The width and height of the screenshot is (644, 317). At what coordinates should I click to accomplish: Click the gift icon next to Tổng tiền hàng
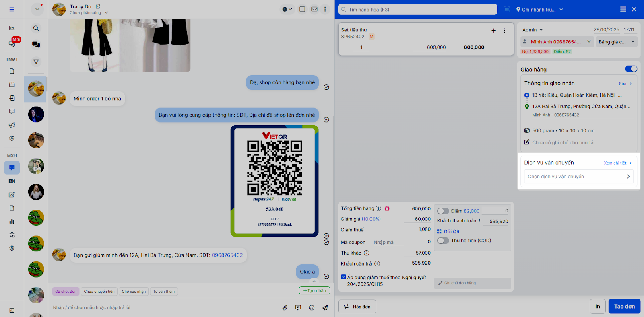pyautogui.click(x=387, y=208)
